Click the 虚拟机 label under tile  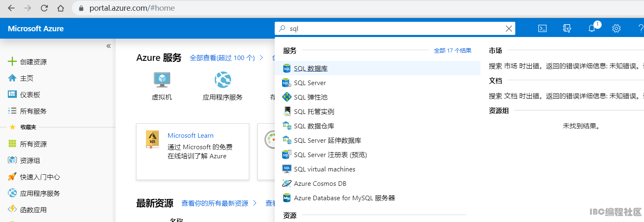(x=162, y=97)
